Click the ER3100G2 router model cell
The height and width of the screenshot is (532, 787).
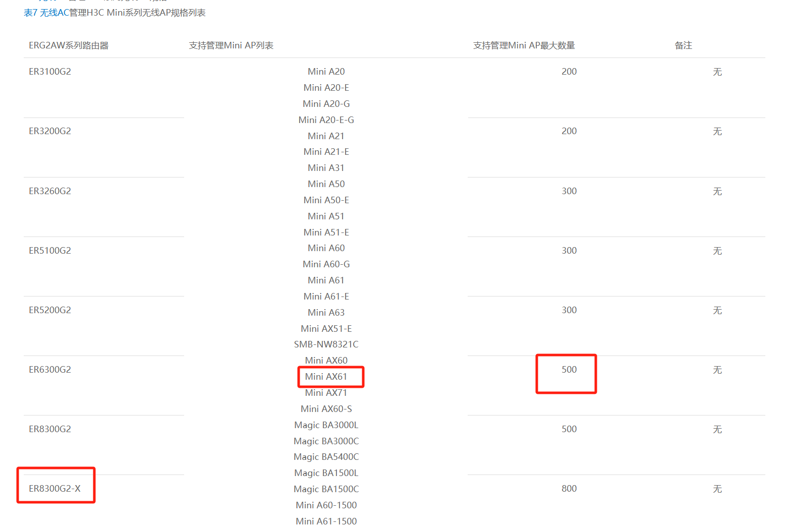(50, 72)
